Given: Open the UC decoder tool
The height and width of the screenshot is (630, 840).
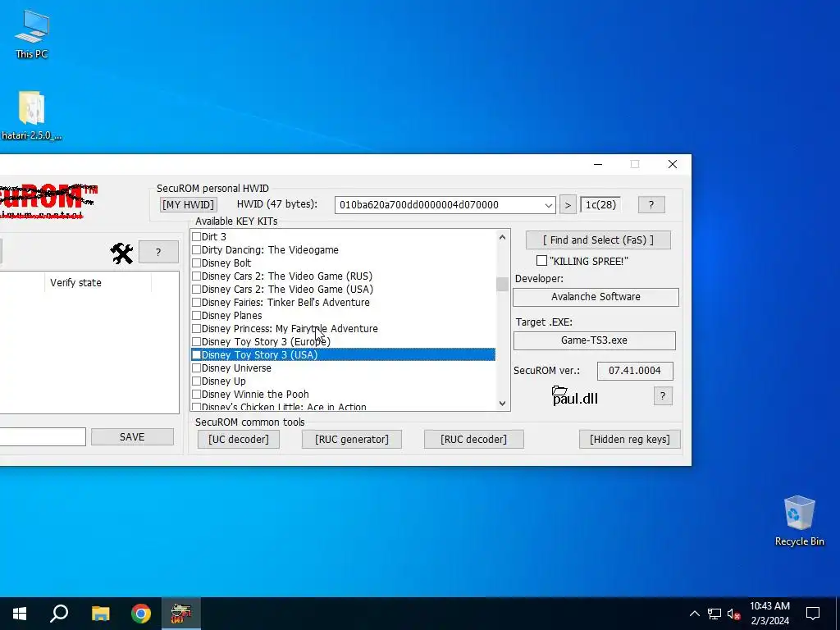Looking at the screenshot, I should (239, 440).
